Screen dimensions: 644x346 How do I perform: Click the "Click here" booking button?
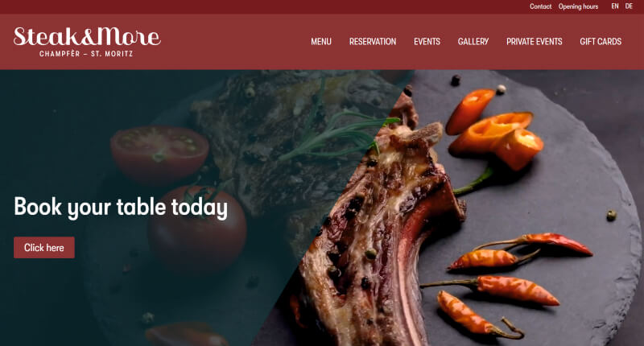44,248
